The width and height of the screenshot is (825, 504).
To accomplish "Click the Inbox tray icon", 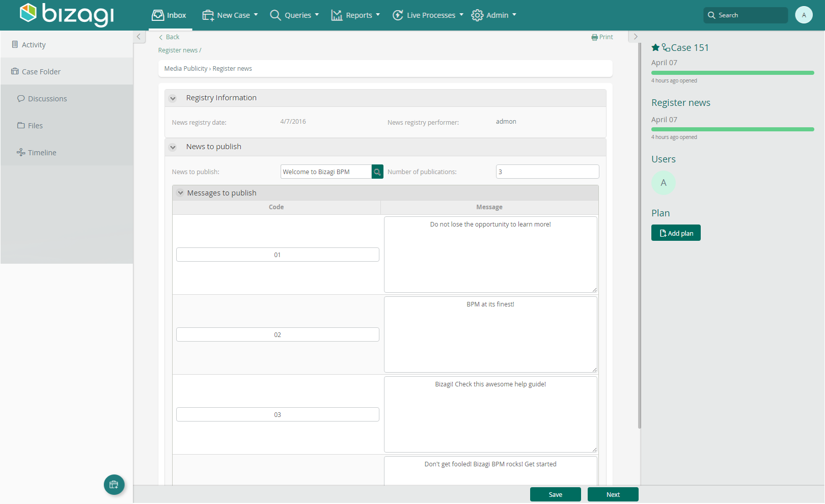I will (x=158, y=15).
